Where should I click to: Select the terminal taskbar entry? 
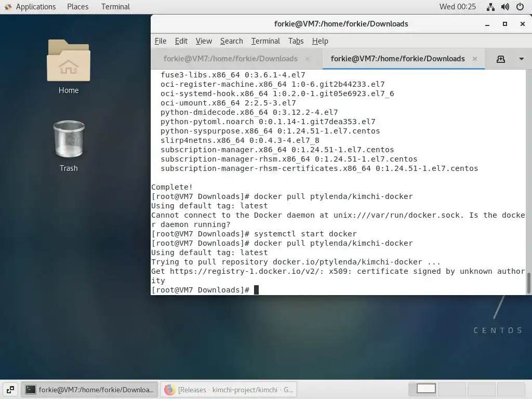click(x=89, y=390)
